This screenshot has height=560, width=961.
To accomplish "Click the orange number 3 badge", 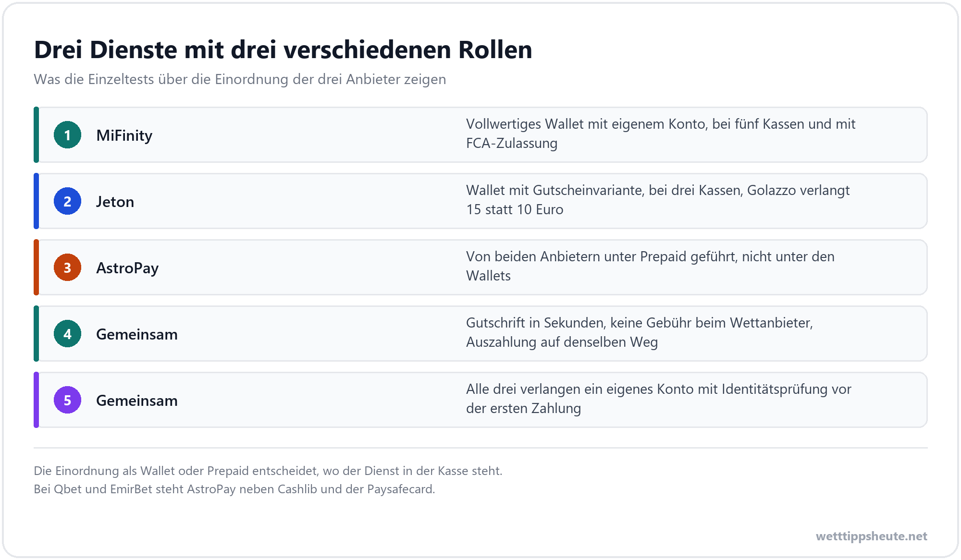I will [67, 268].
